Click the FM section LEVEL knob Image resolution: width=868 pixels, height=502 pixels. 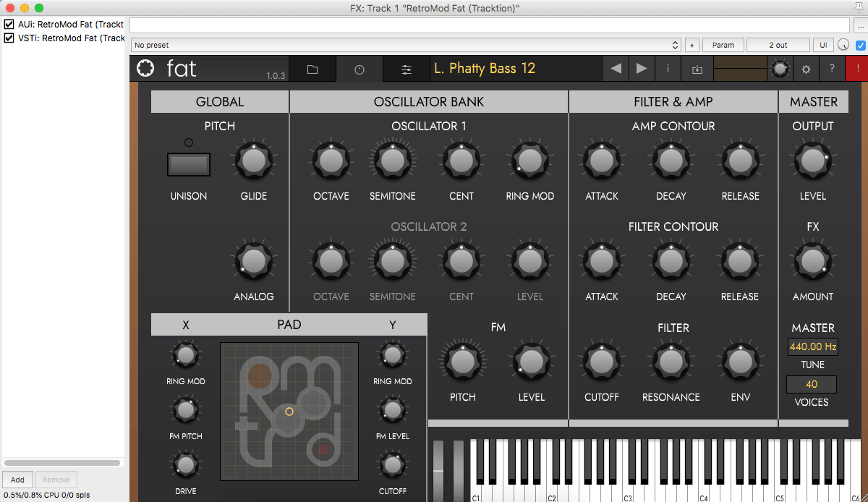coord(530,362)
